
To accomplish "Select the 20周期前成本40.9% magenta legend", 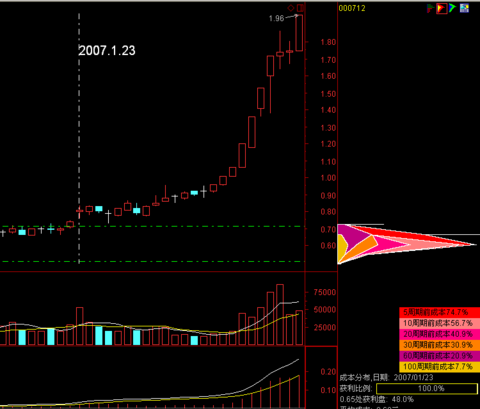I will (439, 334).
